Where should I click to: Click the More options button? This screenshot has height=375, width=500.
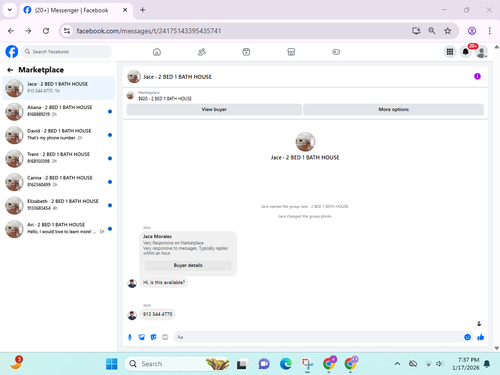[x=393, y=109]
